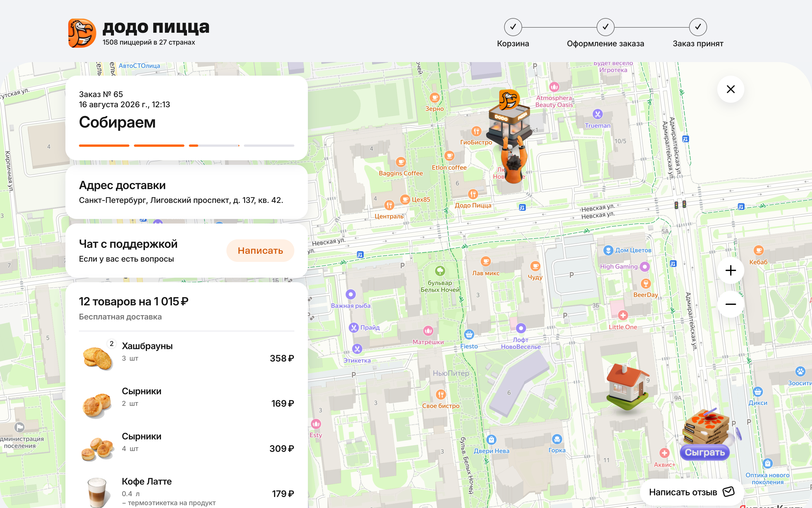The image size is (812, 508).
Task: Open the BeerDay bar map pin
Action: pyautogui.click(x=646, y=284)
